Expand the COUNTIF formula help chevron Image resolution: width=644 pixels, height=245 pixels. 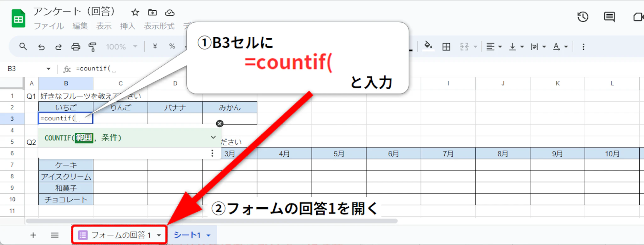coord(213,137)
